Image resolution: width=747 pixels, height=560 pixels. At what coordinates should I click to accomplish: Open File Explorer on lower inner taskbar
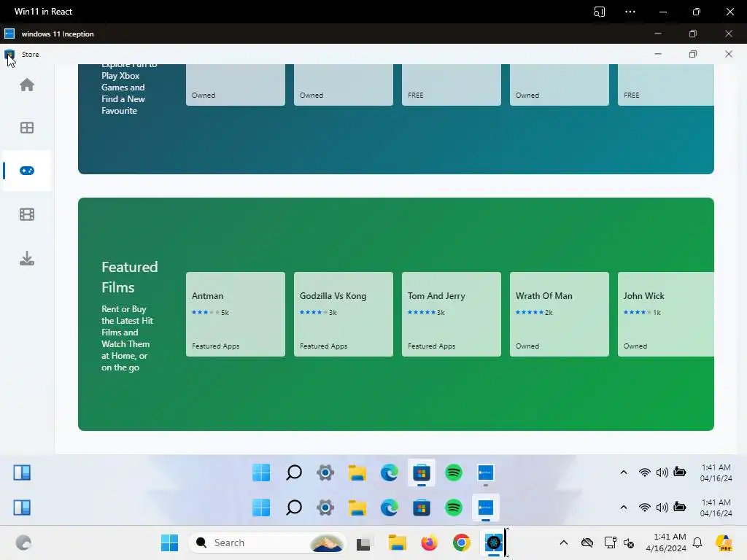coord(357,507)
